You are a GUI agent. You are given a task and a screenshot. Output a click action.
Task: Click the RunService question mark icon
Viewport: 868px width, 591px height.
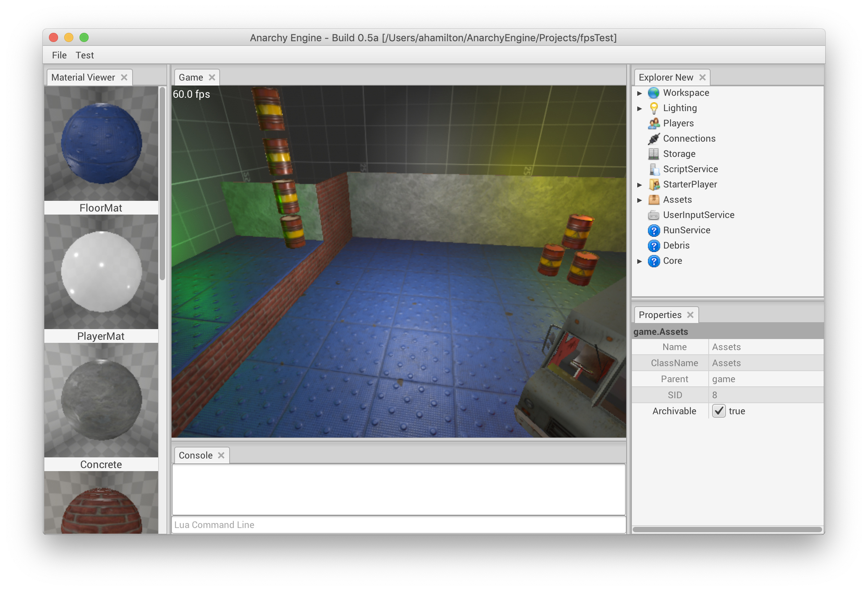coord(654,230)
